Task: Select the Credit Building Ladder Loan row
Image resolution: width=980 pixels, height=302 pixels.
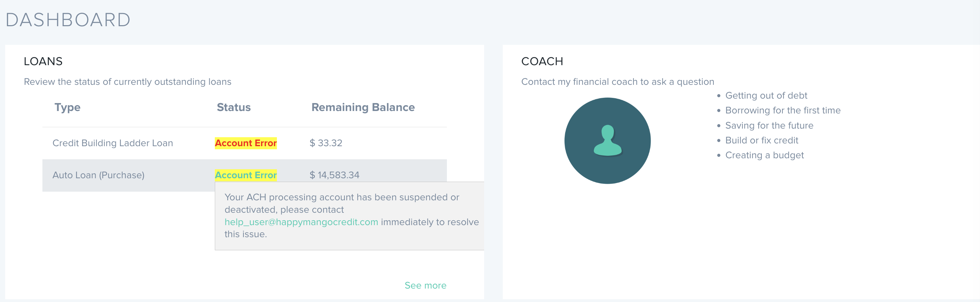Action: coord(113,143)
